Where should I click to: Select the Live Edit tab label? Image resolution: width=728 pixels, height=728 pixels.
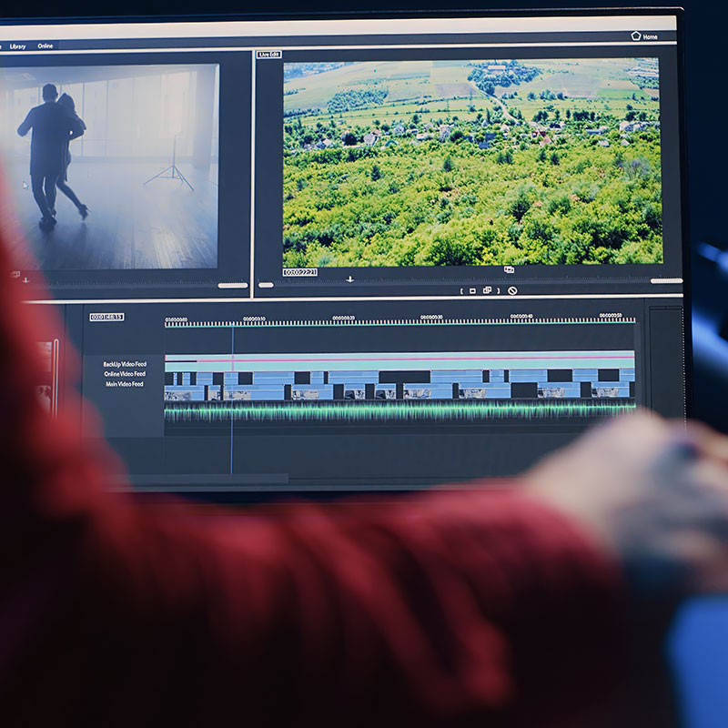point(268,55)
